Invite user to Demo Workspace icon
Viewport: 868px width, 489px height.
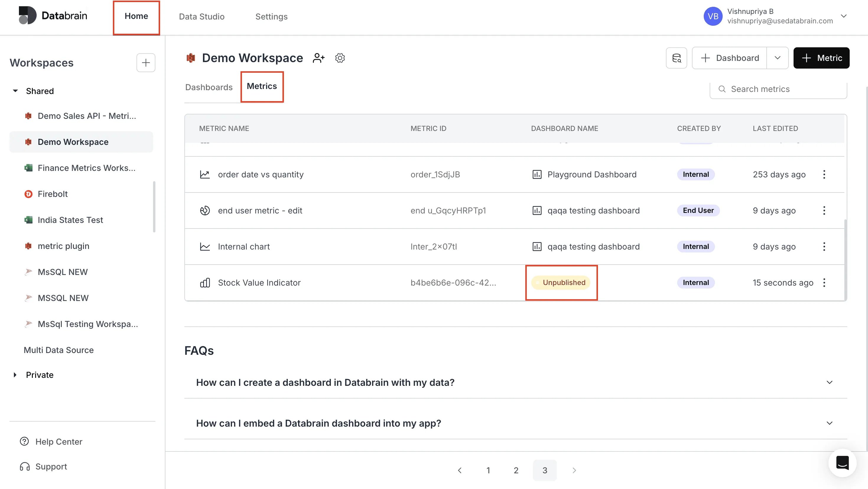click(318, 58)
